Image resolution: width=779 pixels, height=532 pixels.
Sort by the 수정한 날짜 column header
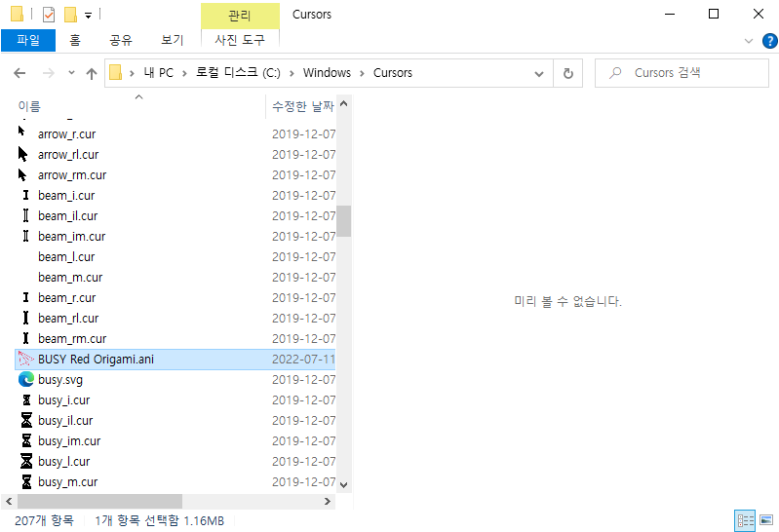pyautogui.click(x=302, y=106)
